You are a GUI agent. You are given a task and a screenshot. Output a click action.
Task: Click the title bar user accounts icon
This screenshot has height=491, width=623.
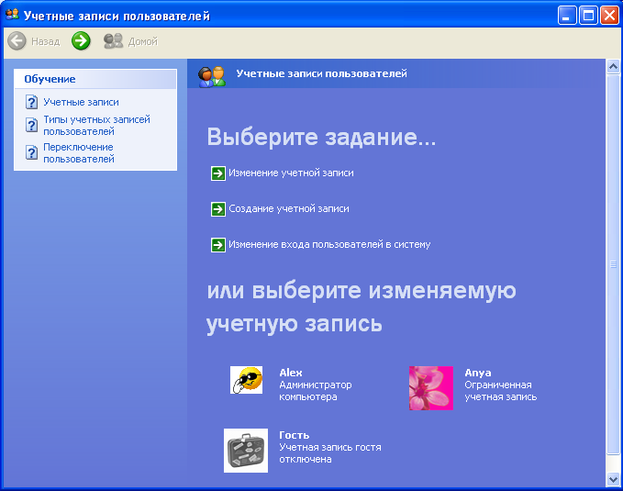[12, 14]
